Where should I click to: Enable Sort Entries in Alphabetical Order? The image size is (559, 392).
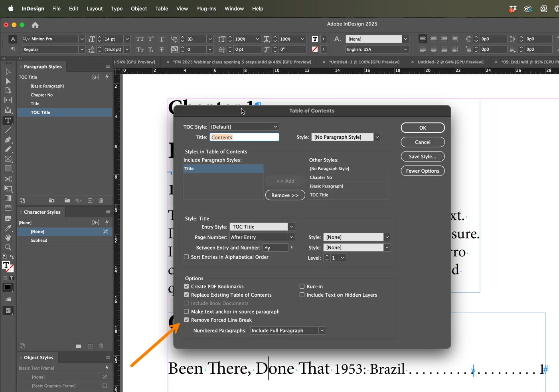[x=186, y=257]
